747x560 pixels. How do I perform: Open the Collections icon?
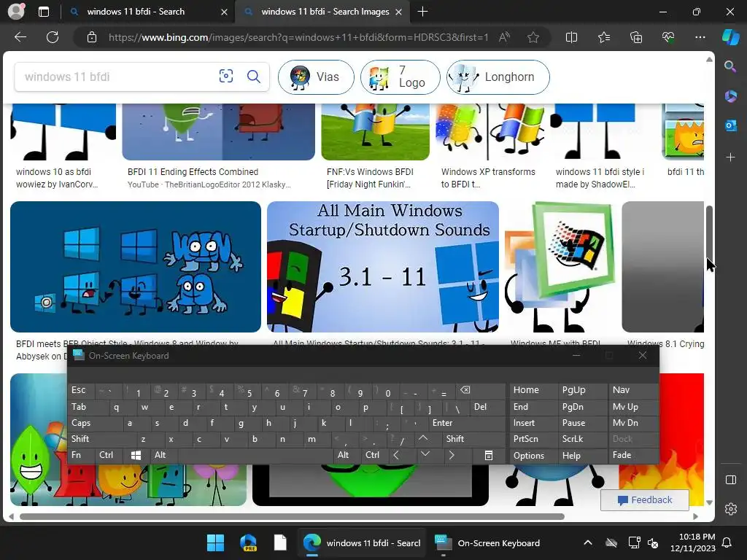[x=636, y=37]
